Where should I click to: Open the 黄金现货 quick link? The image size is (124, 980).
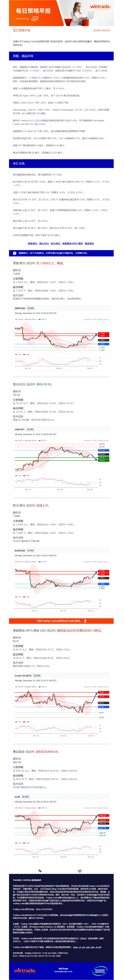point(89,243)
